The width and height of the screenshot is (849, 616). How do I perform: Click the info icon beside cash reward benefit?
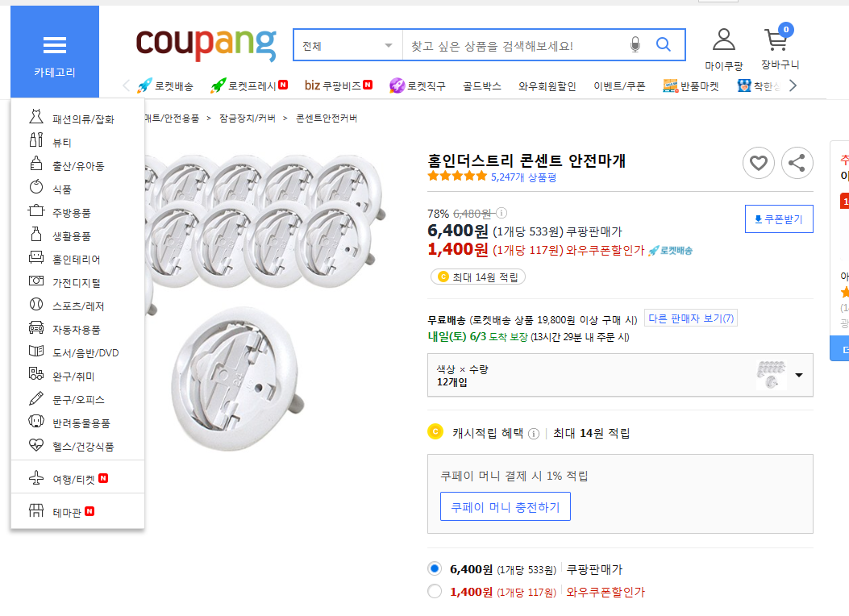click(x=533, y=433)
